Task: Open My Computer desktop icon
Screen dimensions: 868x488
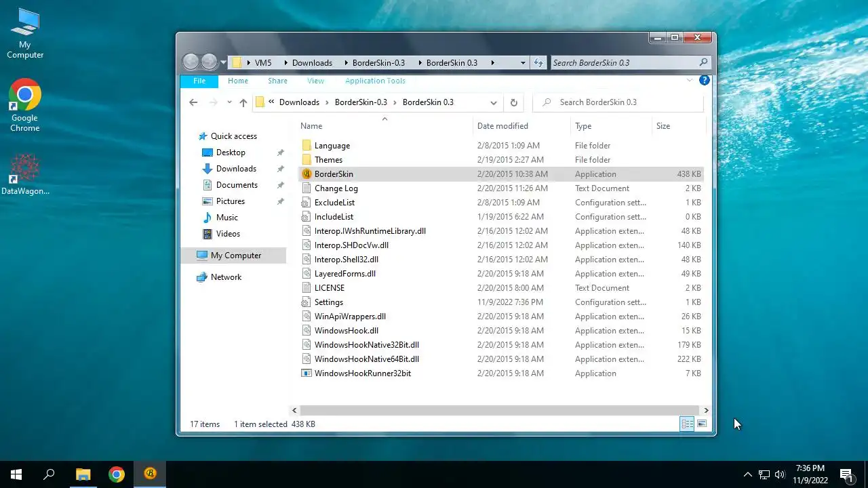Action: (25, 34)
